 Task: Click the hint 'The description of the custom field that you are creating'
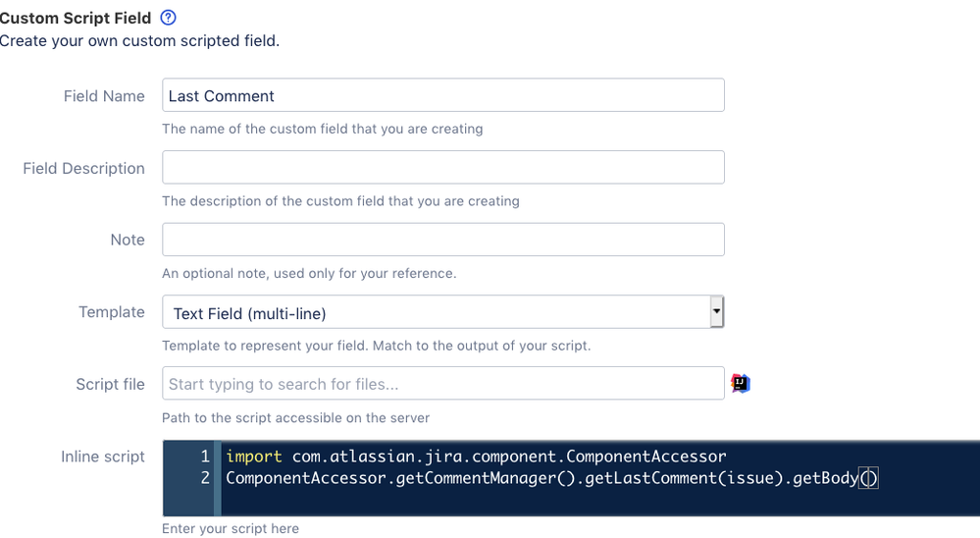point(340,201)
